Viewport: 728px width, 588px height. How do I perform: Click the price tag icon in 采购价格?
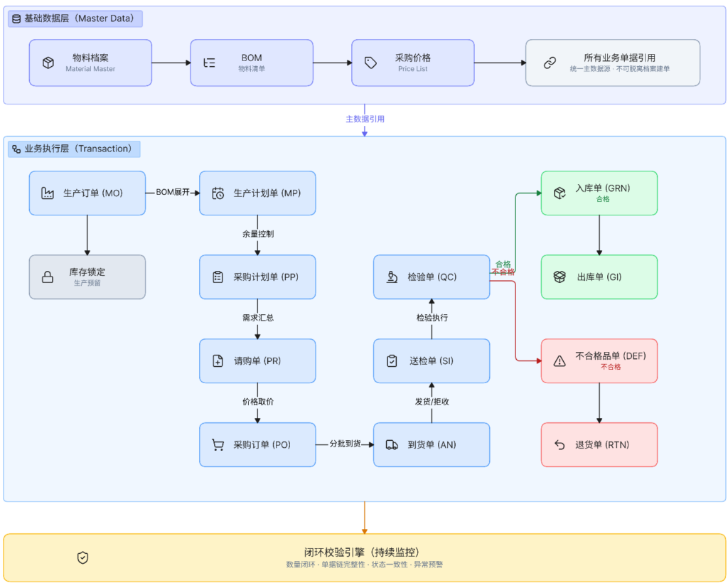(x=370, y=63)
